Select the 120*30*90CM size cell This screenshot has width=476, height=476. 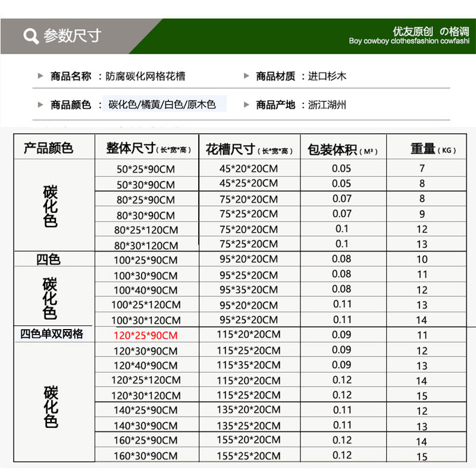tap(146, 351)
